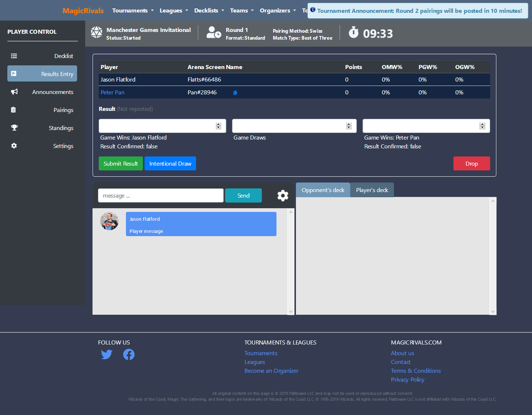Screen dimensions: 532x415
Task: Click the OMW% column header
Action: pyautogui.click(x=392, y=67)
